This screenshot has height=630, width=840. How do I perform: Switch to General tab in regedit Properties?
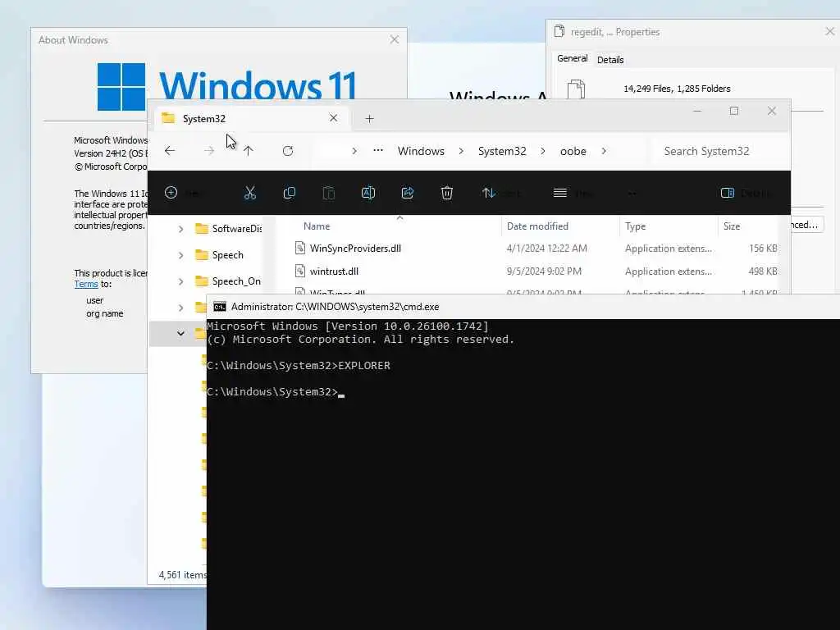pos(572,58)
